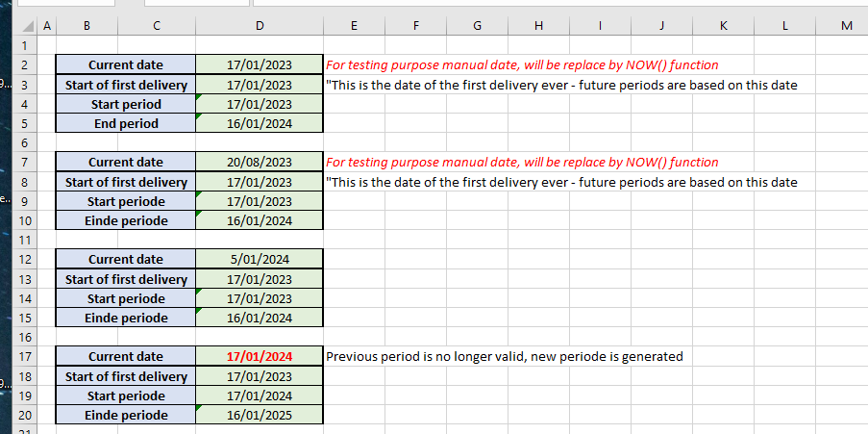Select the column A header
Image resolution: width=868 pixels, height=434 pixels.
[x=47, y=26]
